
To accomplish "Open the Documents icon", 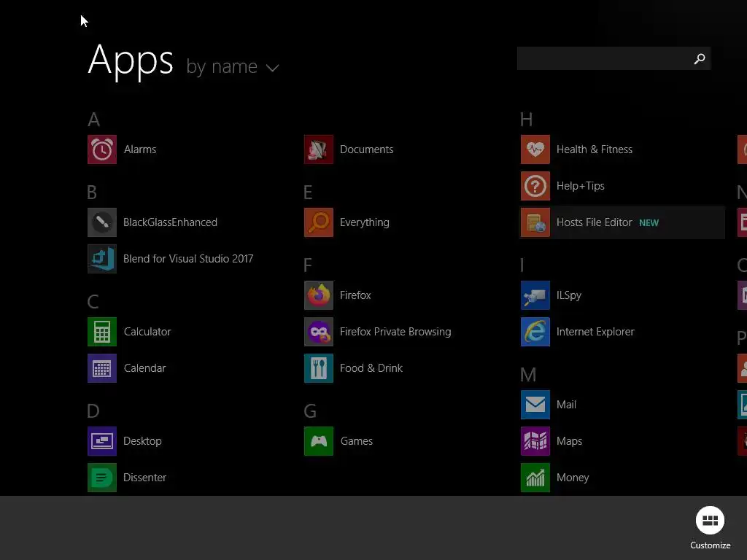I will pos(319,149).
